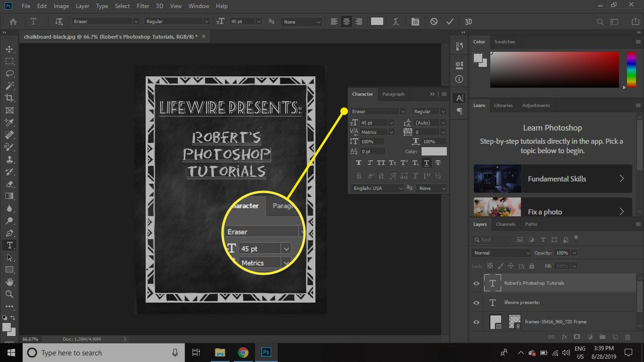
Task: Switch to the Swatches tab
Action: pyautogui.click(x=504, y=42)
